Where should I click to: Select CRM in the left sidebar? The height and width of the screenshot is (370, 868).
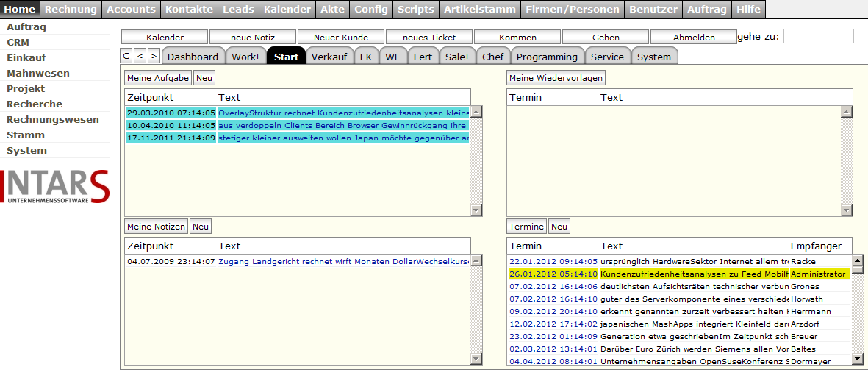pyautogui.click(x=18, y=42)
